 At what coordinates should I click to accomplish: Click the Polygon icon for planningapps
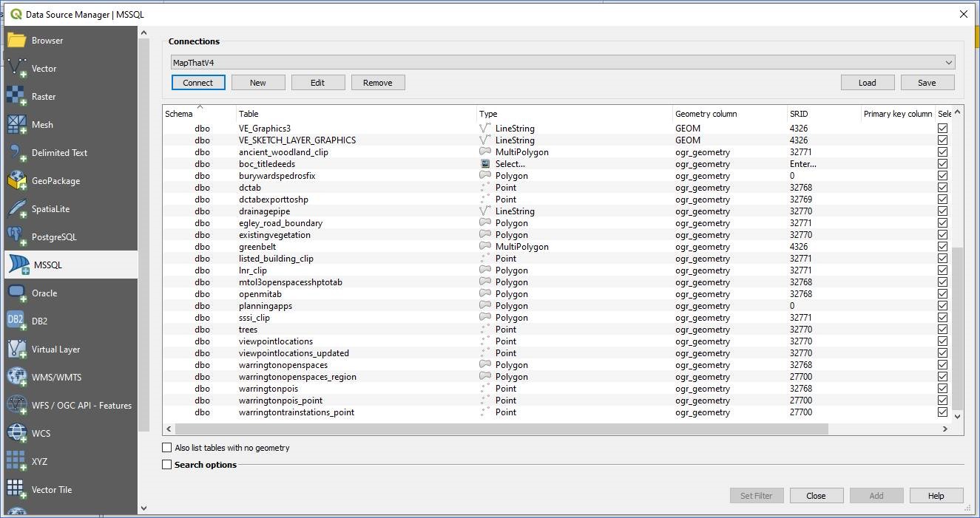pos(485,306)
